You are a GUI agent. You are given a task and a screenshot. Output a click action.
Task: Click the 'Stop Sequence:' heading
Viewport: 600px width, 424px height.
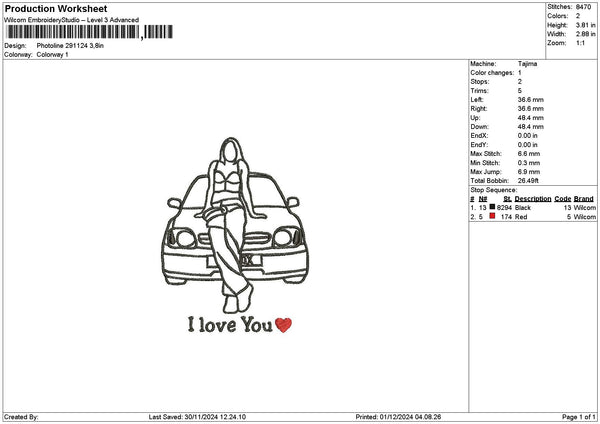pos(494,190)
